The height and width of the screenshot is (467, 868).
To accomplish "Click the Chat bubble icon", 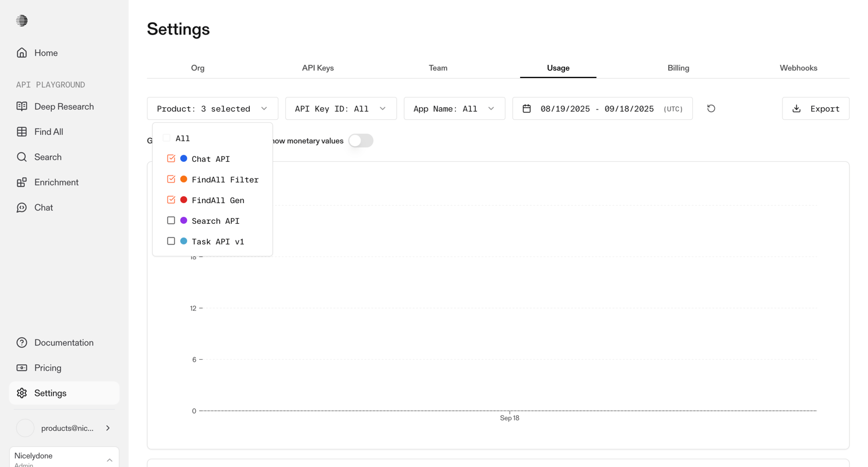I will (x=22, y=208).
